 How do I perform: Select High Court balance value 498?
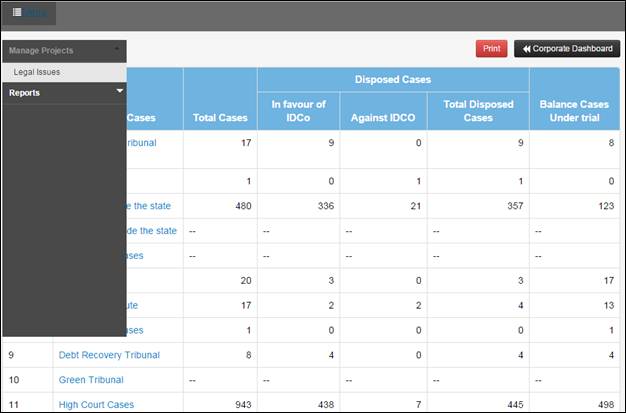[606, 405]
